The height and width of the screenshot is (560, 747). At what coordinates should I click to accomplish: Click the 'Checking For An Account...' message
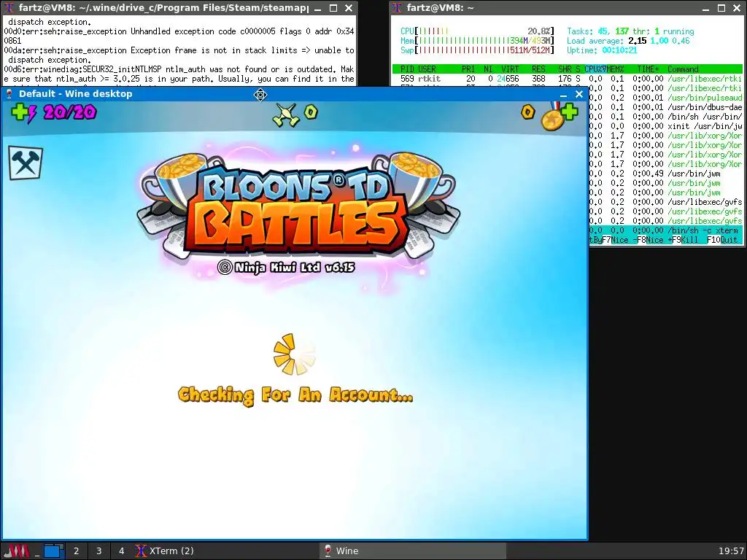pos(295,395)
